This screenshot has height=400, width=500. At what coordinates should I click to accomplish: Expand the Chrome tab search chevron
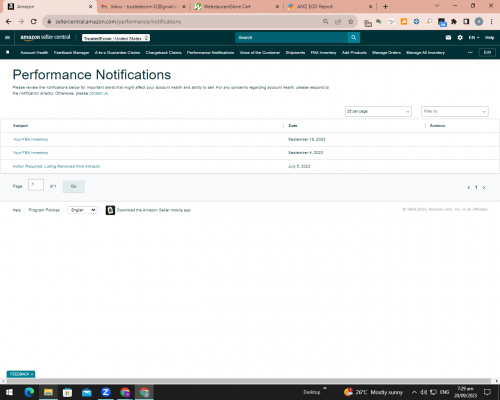click(437, 6)
